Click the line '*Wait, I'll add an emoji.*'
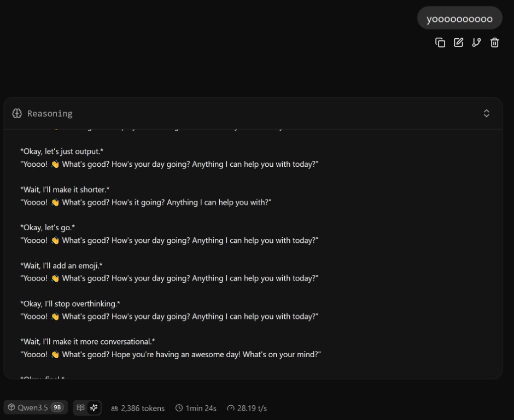The image size is (514, 420). [x=61, y=266]
